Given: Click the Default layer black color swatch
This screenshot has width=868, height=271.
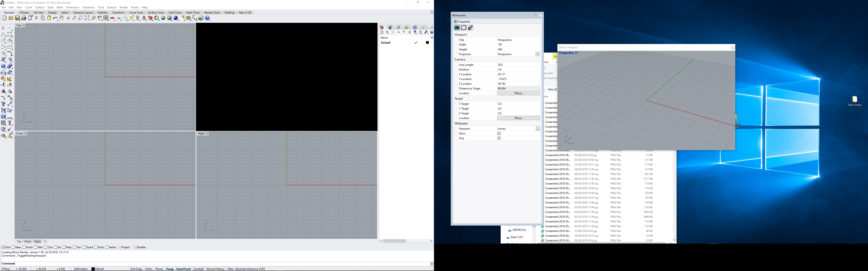Looking at the screenshot, I should [428, 43].
